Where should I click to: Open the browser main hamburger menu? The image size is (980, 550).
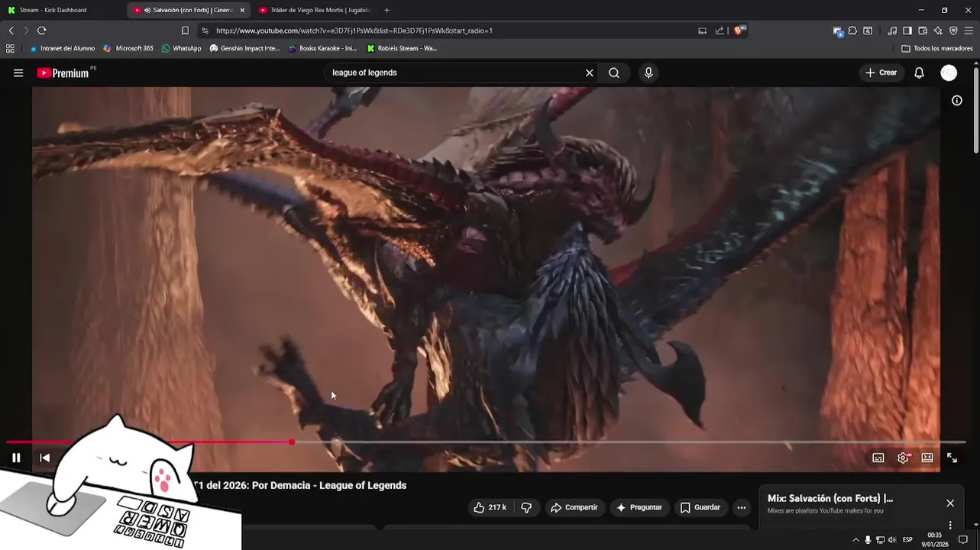pyautogui.click(x=969, y=31)
